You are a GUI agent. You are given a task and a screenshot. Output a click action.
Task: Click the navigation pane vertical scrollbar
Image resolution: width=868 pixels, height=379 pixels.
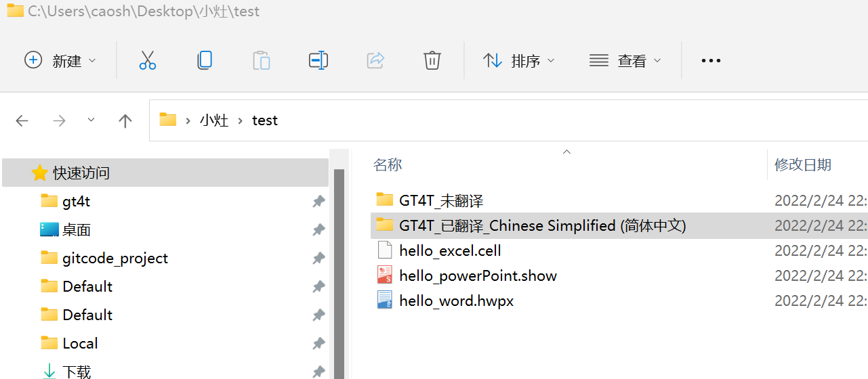339,271
